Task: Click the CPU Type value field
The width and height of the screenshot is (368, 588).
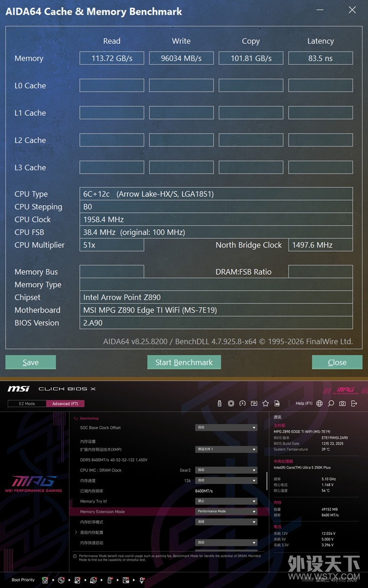Action: [216, 194]
